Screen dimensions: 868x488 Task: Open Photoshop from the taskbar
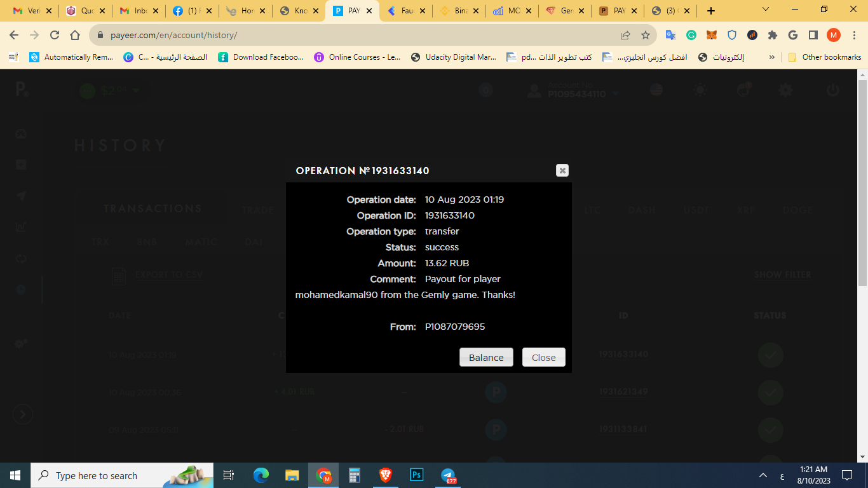coord(417,475)
